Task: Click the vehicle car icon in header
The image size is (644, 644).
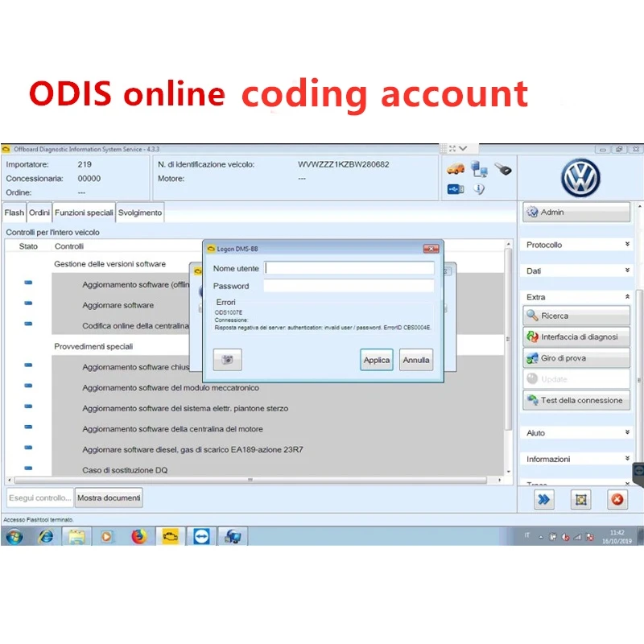Action: point(456,169)
